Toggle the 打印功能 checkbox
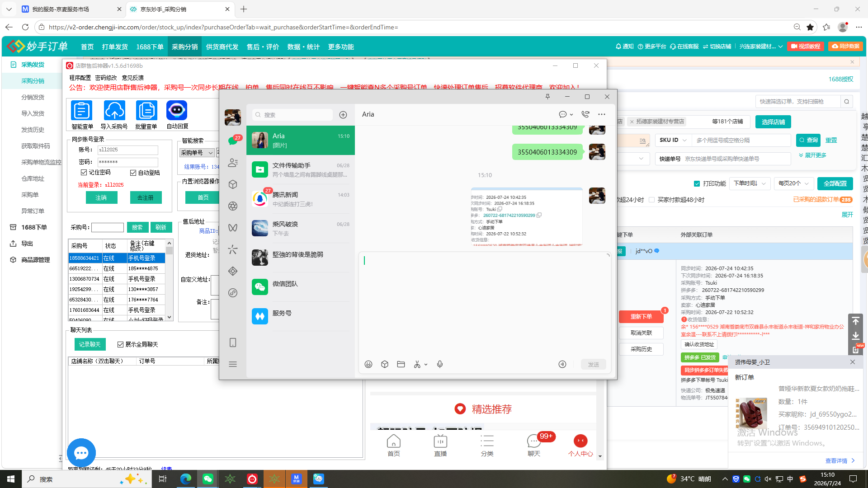 click(697, 183)
